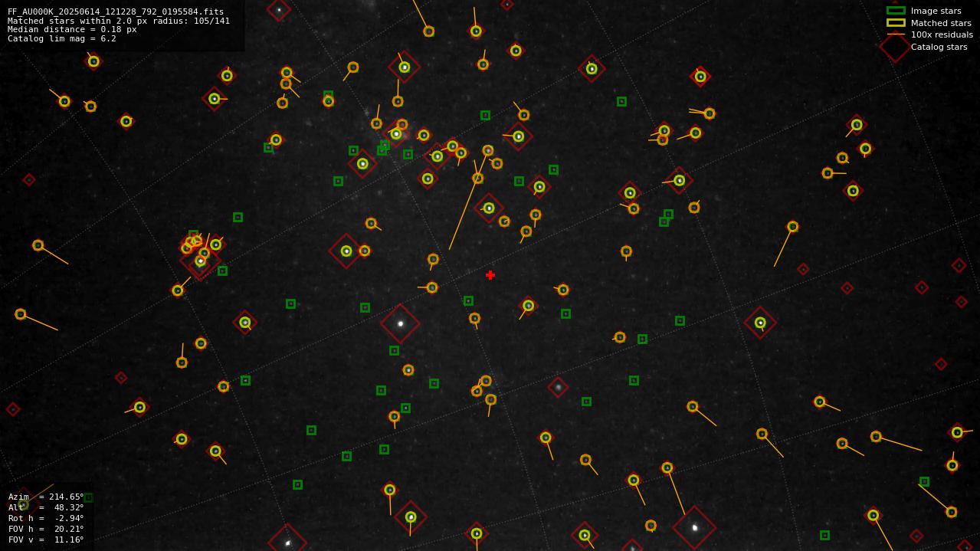The width and height of the screenshot is (980, 551).
Task: Click the 'FOV v = 11.16°' readout
Action: point(46,540)
